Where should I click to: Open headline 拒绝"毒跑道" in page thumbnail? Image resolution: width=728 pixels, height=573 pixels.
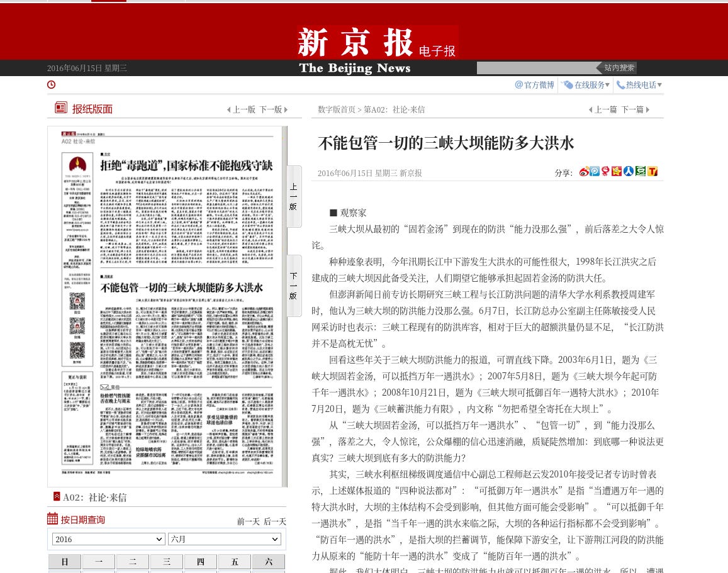pos(186,165)
